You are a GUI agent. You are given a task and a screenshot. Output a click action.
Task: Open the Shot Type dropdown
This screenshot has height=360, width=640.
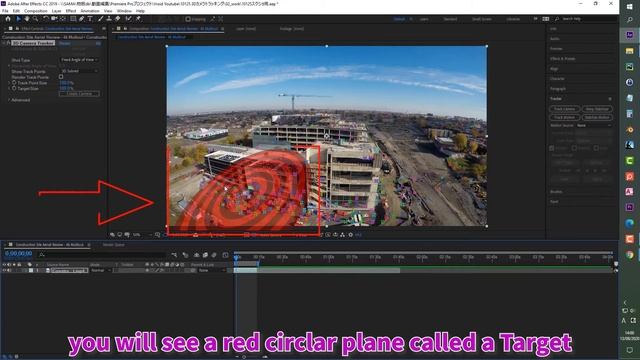pyautogui.click(x=79, y=60)
